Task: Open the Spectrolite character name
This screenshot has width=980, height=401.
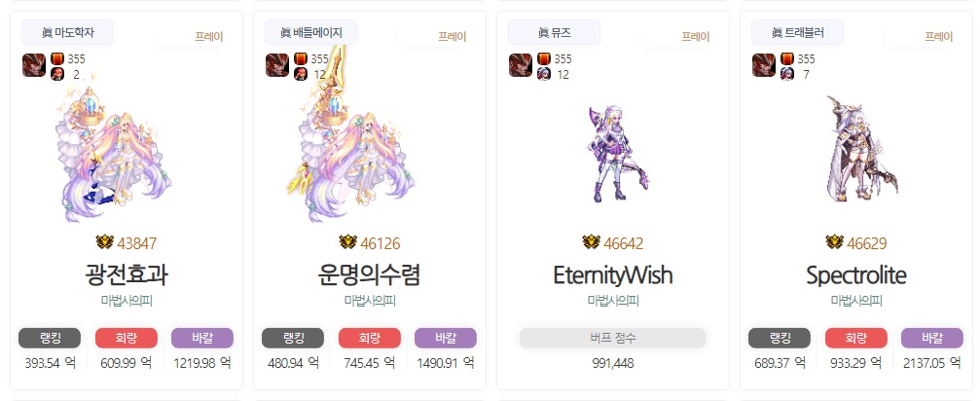Action: tap(856, 275)
